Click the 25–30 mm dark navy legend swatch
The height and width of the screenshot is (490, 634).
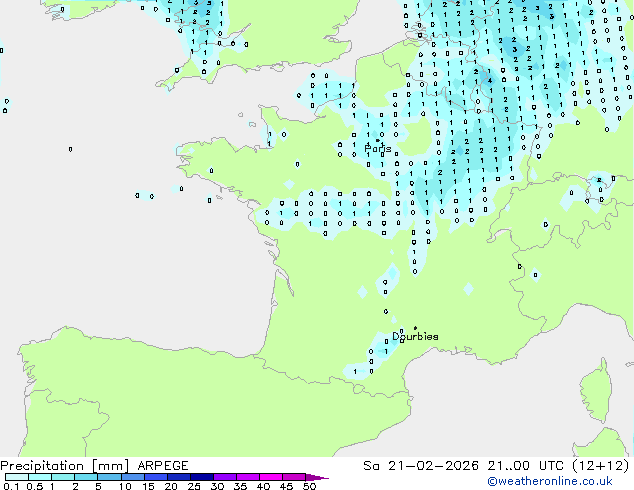coord(202,477)
